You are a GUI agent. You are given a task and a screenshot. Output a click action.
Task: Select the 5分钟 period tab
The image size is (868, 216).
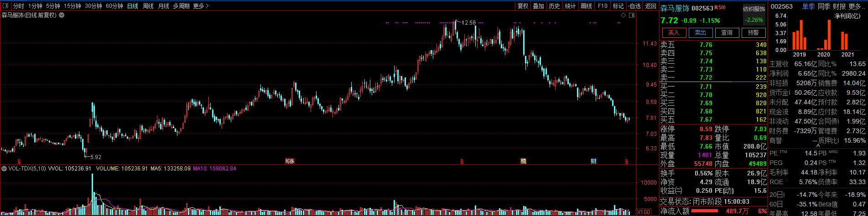pyautogui.click(x=53, y=6)
